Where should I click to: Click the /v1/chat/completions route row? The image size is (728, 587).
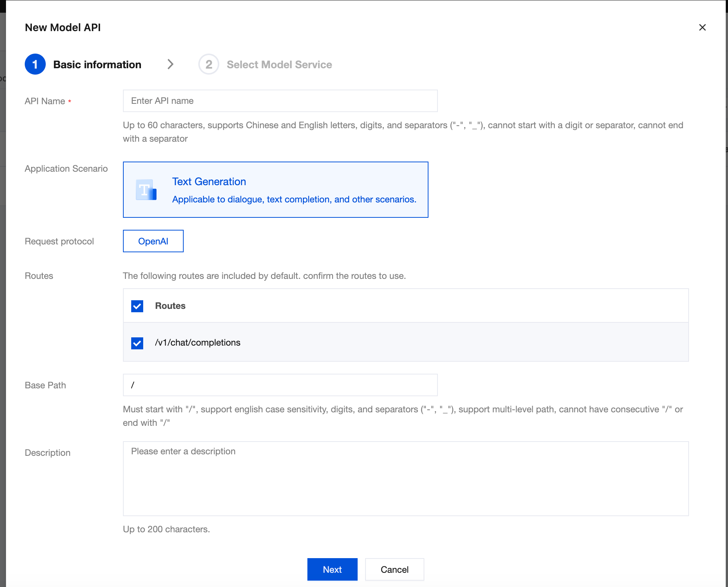(406, 342)
